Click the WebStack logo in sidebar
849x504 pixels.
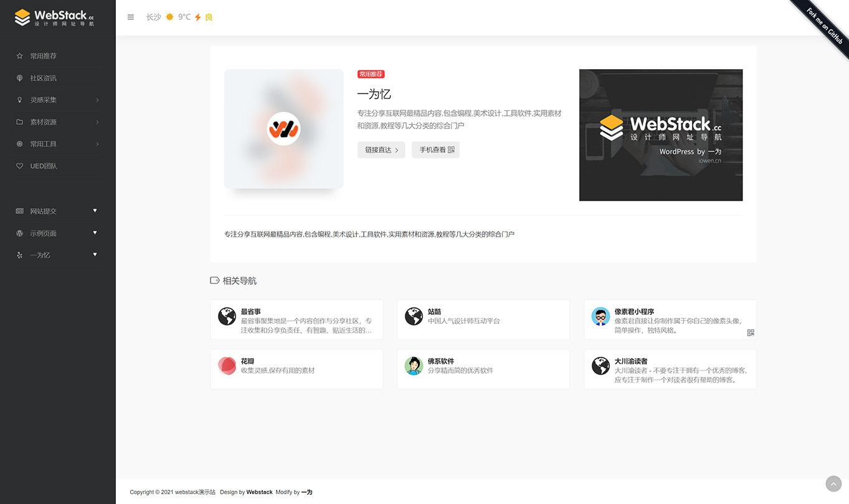pos(55,17)
